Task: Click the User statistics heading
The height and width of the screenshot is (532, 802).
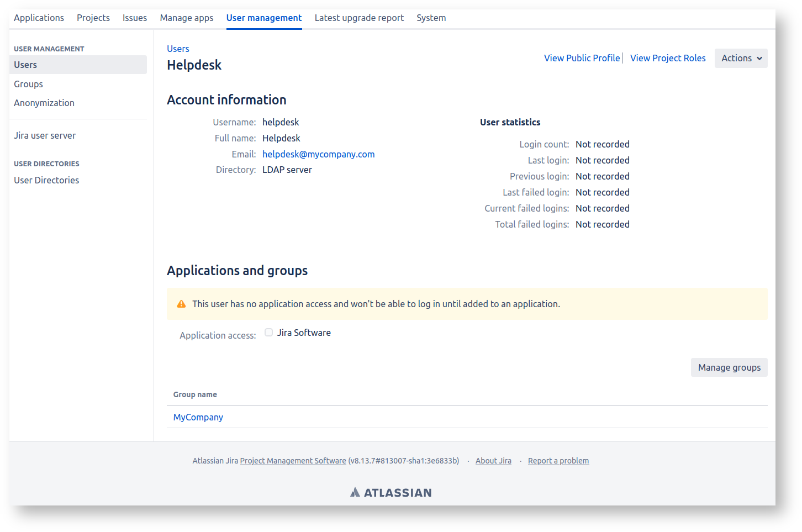Action: coord(510,122)
